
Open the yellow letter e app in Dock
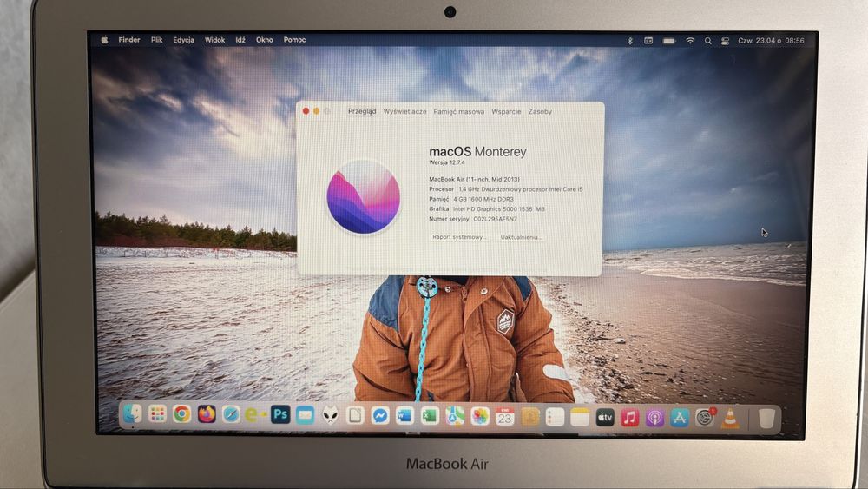click(254, 415)
